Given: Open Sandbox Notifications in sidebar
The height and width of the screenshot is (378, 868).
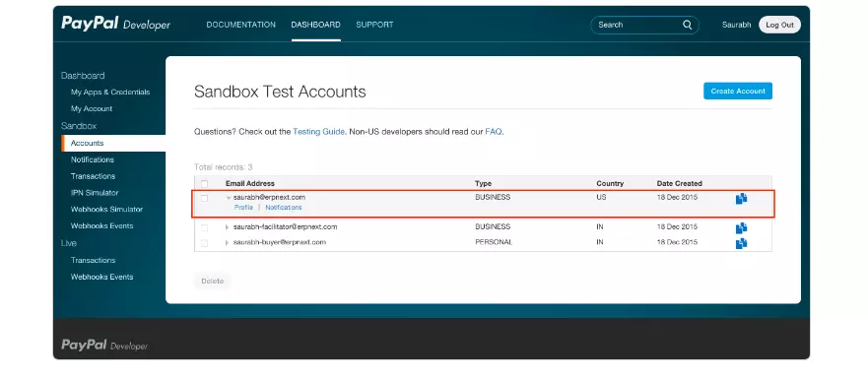Looking at the screenshot, I should pos(93,159).
